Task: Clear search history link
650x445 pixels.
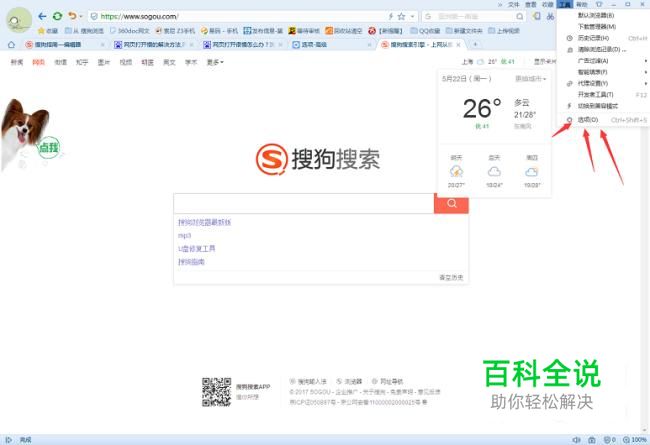Action: (451, 277)
